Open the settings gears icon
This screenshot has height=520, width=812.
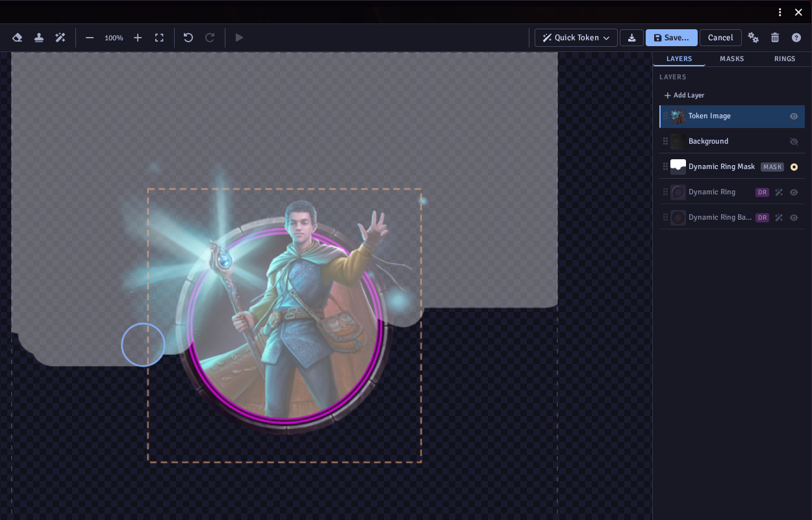pos(754,38)
